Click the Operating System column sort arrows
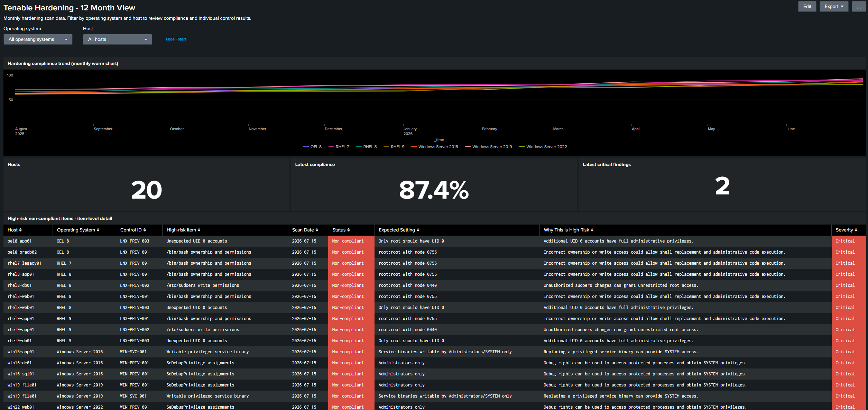 pyautogui.click(x=98, y=230)
